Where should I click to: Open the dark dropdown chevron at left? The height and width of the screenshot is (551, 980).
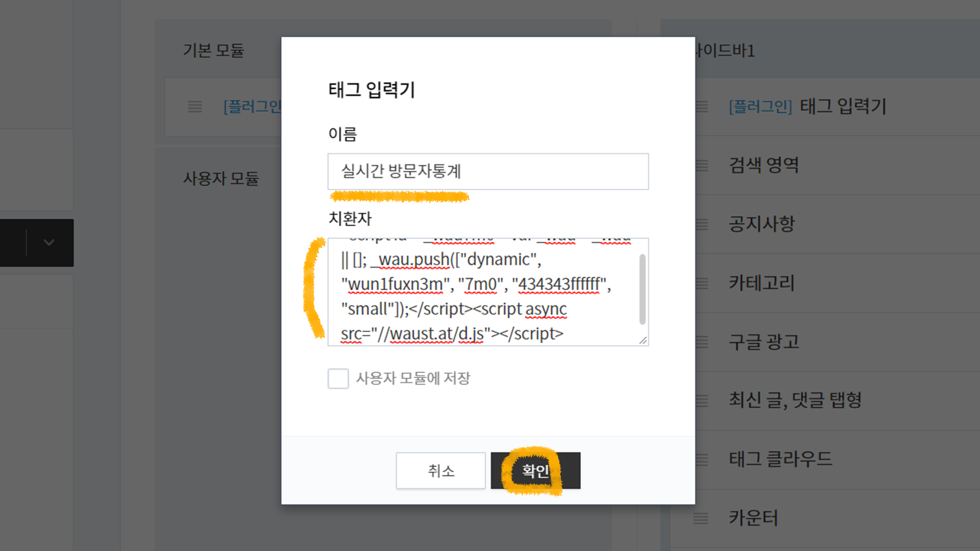(x=49, y=242)
